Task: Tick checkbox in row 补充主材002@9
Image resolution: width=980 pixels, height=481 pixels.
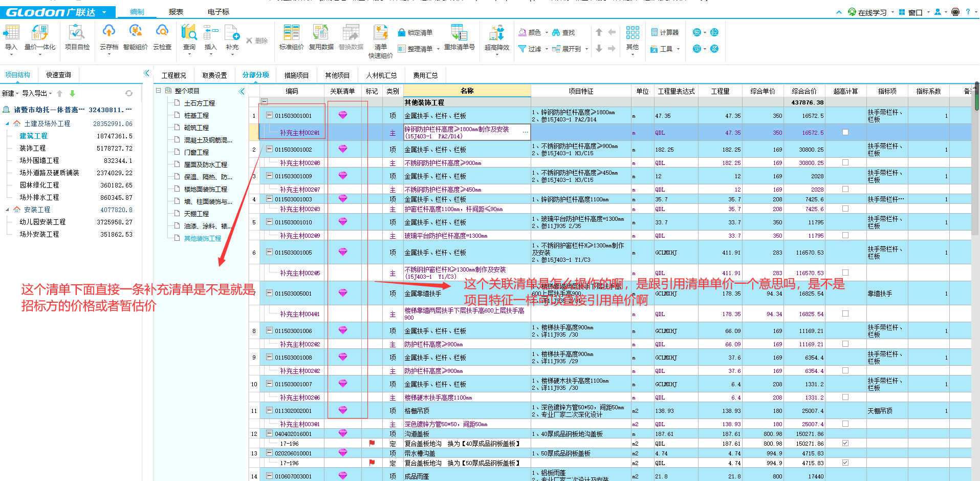Action: point(845,235)
